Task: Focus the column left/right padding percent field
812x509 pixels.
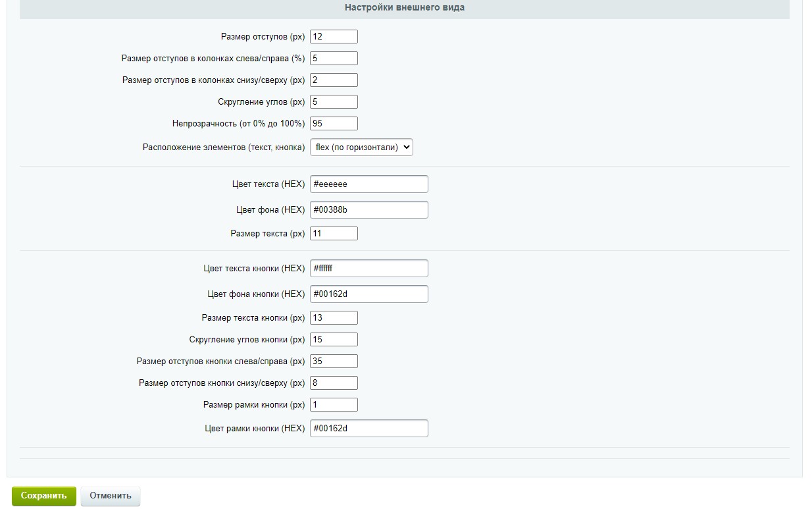Action: [x=334, y=59]
